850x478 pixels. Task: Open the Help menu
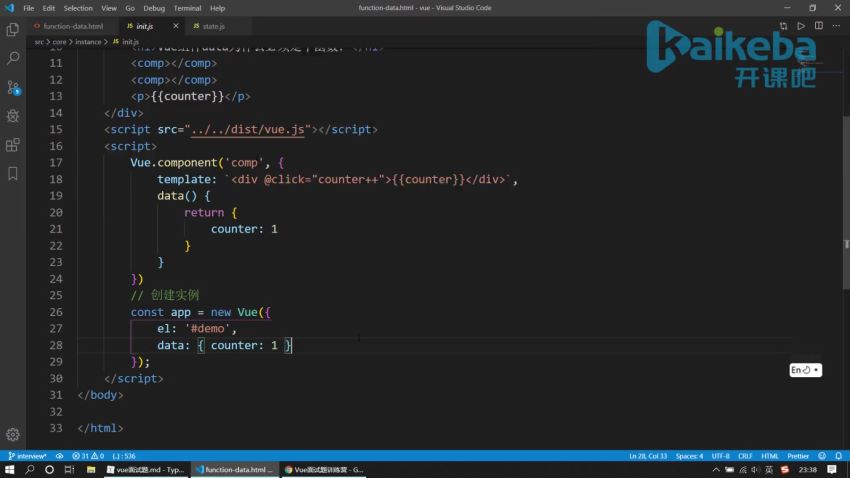217,8
